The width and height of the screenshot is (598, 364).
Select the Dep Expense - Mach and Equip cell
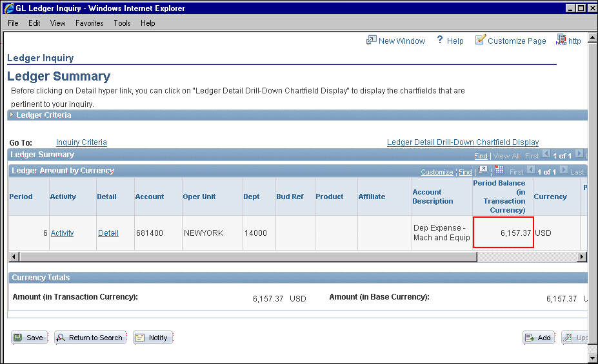pos(442,233)
